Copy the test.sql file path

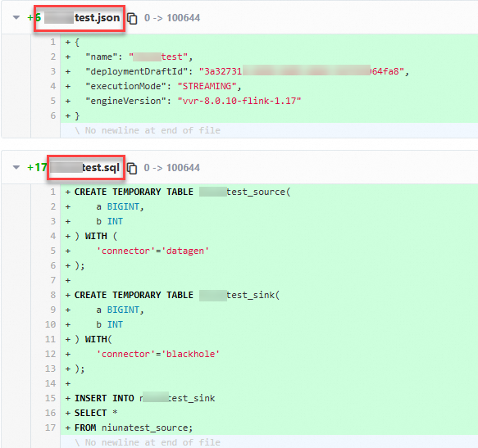pyautogui.click(x=132, y=168)
